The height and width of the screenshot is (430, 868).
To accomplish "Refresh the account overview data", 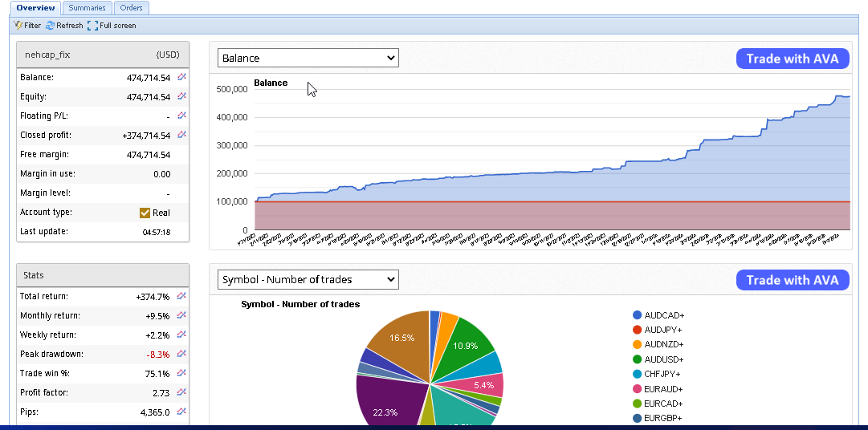I will (64, 26).
